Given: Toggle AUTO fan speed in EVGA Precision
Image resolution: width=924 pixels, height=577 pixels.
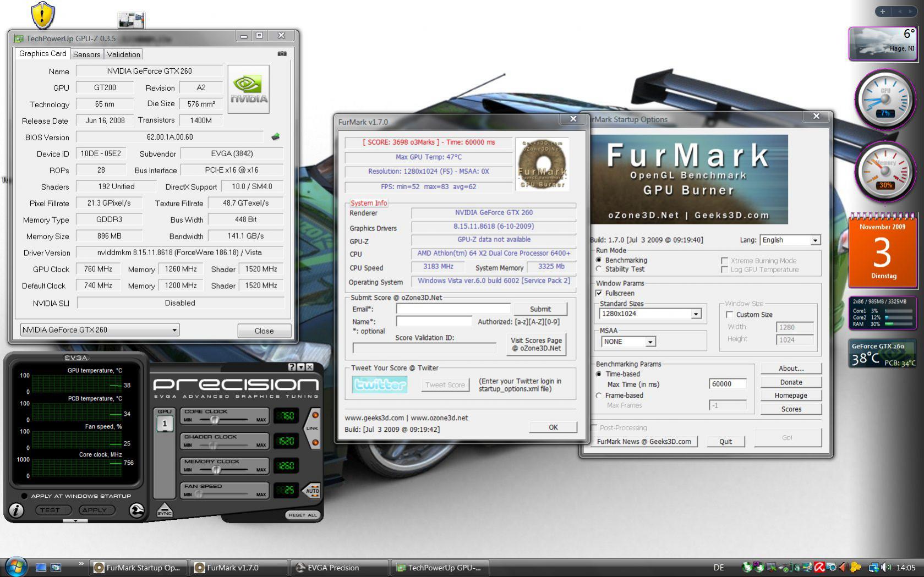Looking at the screenshot, I should click(312, 490).
